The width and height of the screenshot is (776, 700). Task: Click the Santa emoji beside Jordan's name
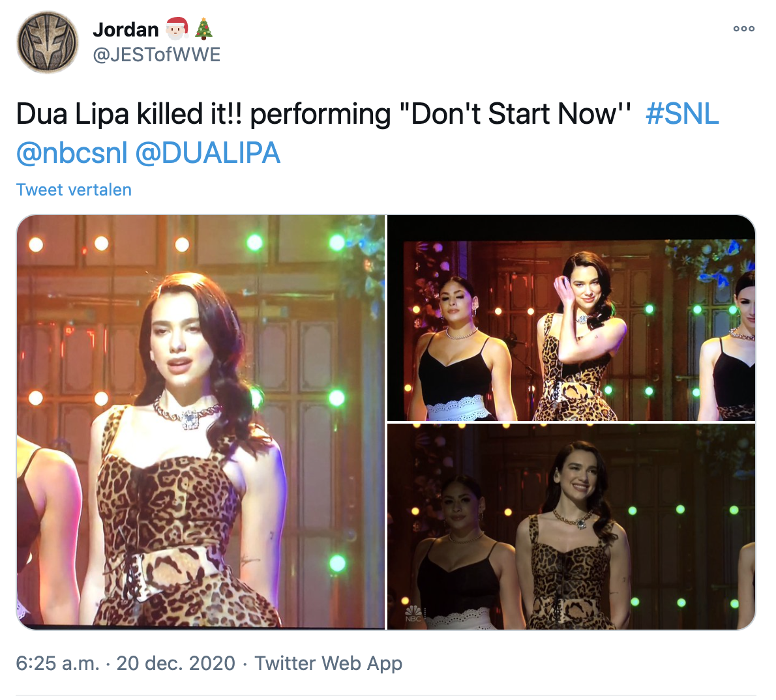tap(177, 29)
